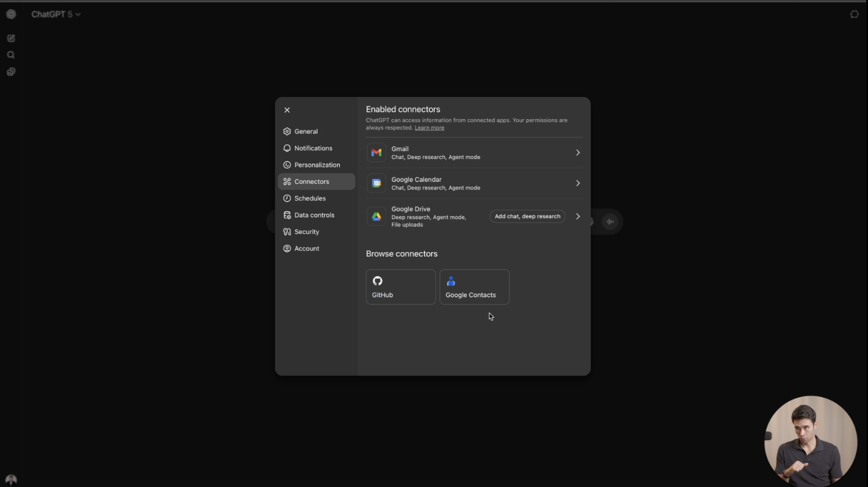Viewport: 868px width, 487px height.
Task: Expand Google Calendar connector chevron
Action: (x=578, y=183)
